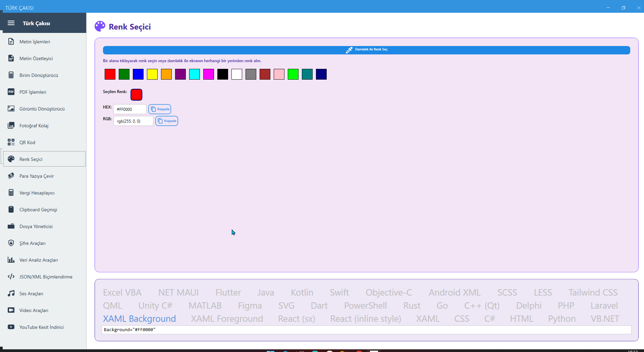
Task: Click the Background code output field
Action: click(x=366, y=330)
